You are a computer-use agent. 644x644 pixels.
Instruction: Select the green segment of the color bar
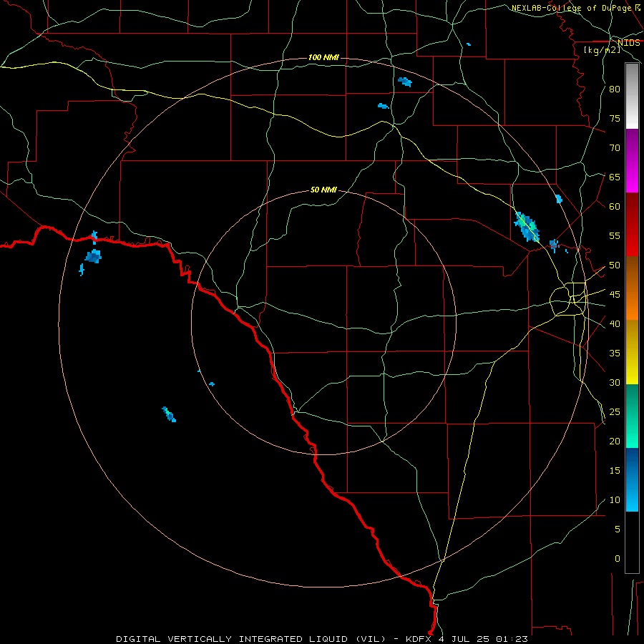click(x=632, y=416)
